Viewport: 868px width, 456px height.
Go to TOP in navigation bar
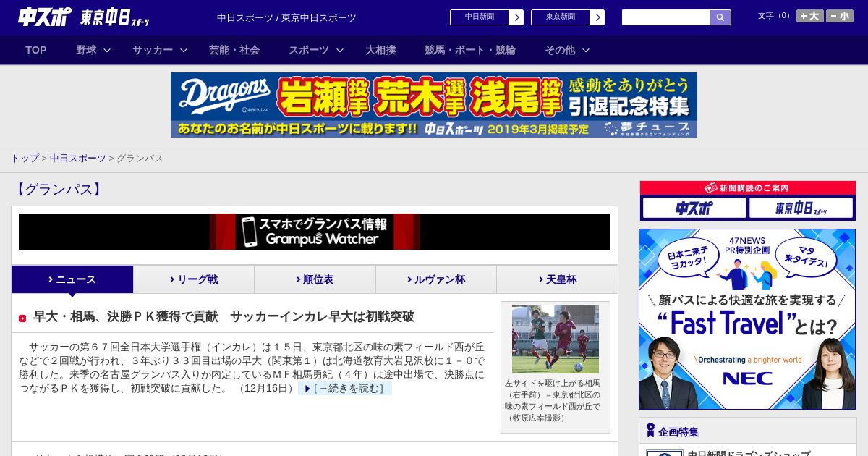36,50
